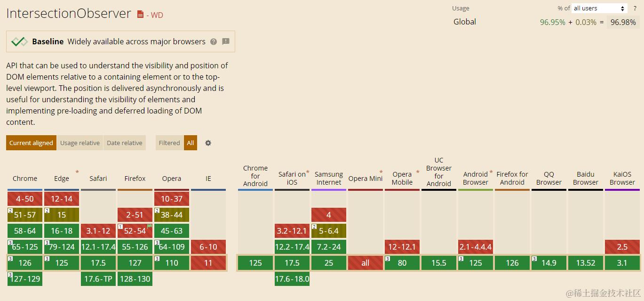Select Firefox 128-130 cell
644x301 pixels.
click(135, 279)
